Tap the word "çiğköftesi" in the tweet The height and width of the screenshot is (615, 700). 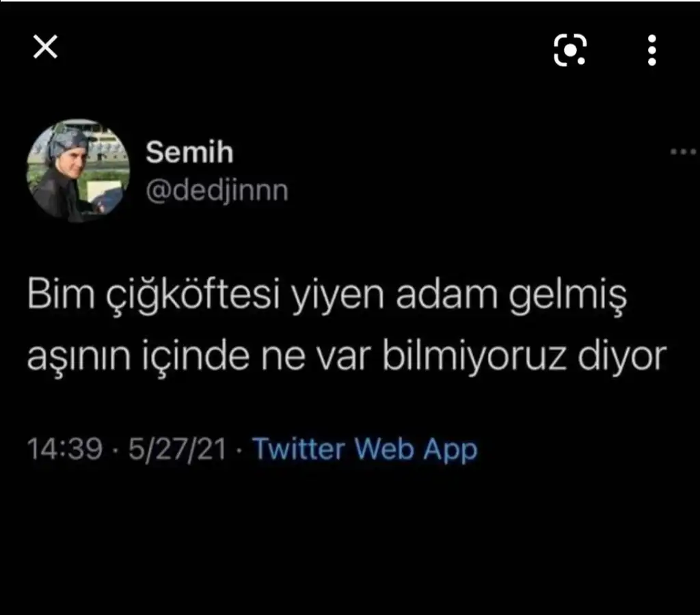coord(193,295)
